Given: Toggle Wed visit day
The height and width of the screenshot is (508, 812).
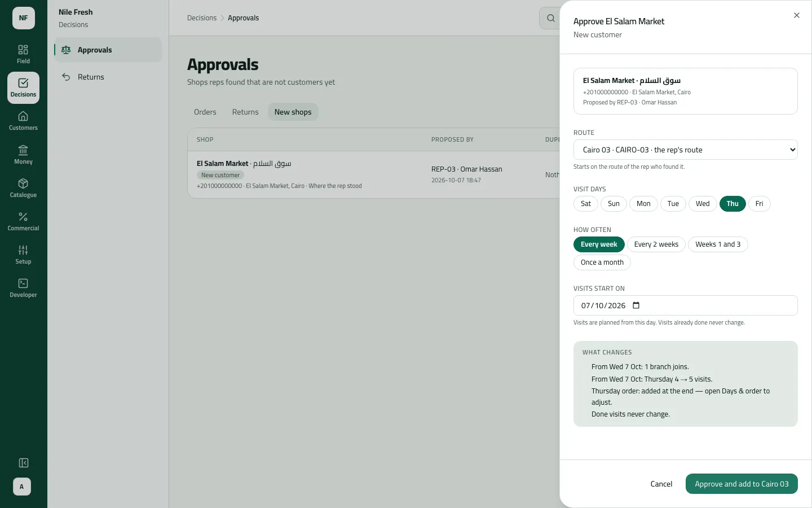Looking at the screenshot, I should click(703, 204).
